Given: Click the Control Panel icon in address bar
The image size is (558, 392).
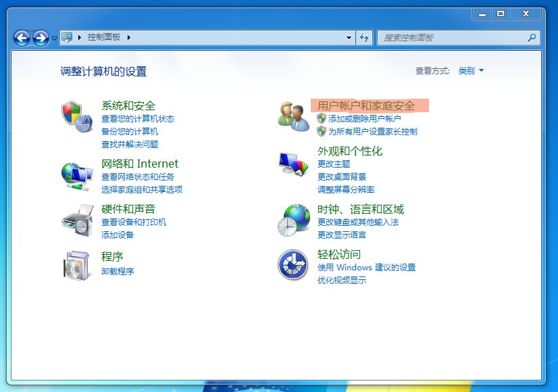Looking at the screenshot, I should tap(66, 38).
